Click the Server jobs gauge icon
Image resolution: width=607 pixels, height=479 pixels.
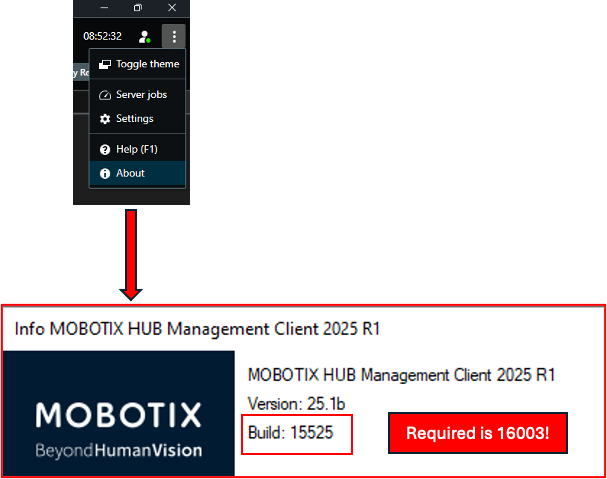105,95
